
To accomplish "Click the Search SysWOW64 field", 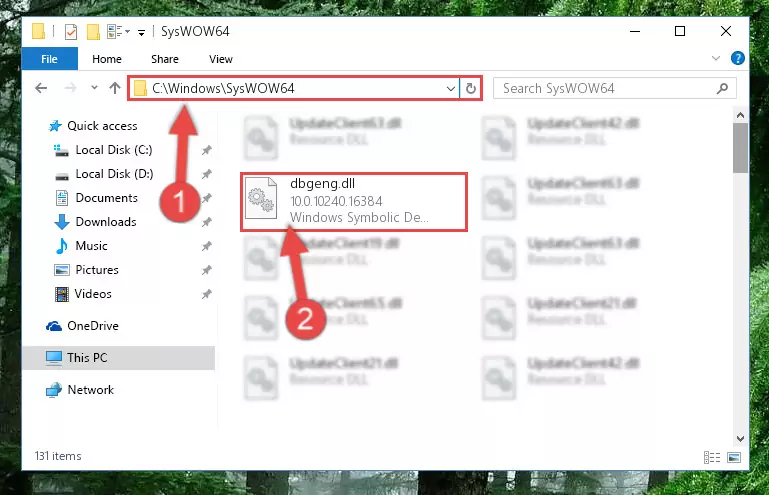I will click(x=615, y=88).
